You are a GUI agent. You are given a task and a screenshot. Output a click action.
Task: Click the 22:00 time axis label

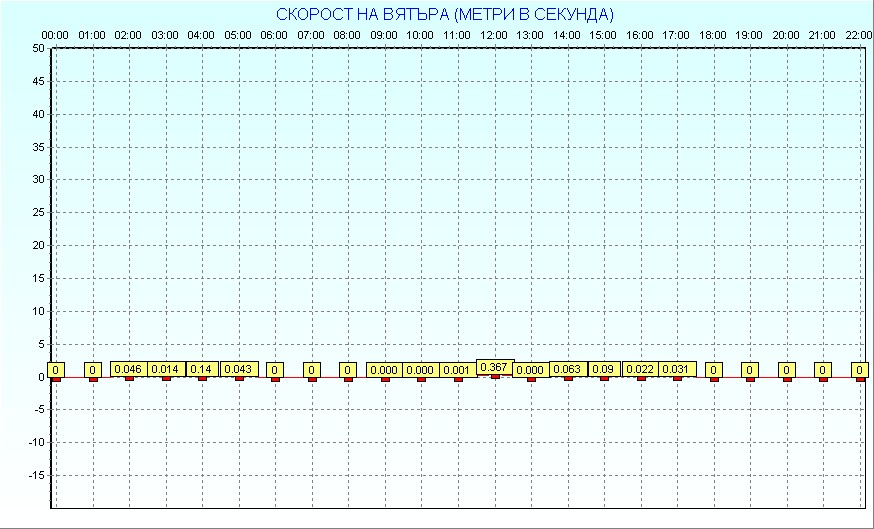[859, 35]
